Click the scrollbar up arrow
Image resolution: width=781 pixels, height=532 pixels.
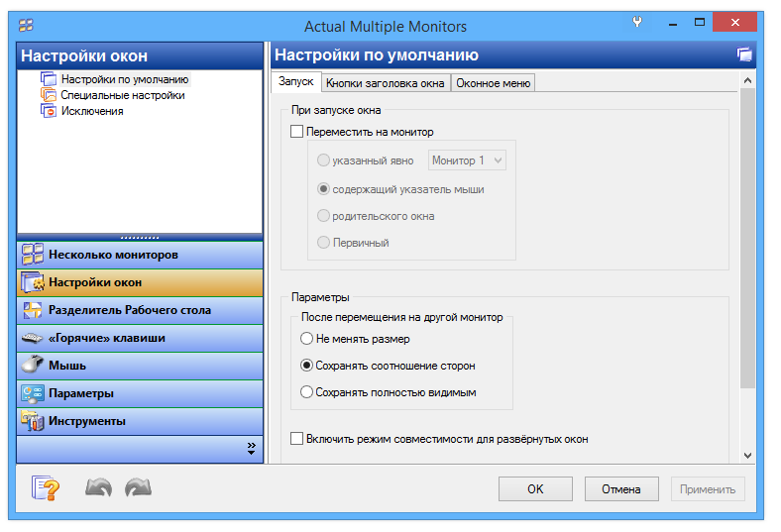click(747, 80)
